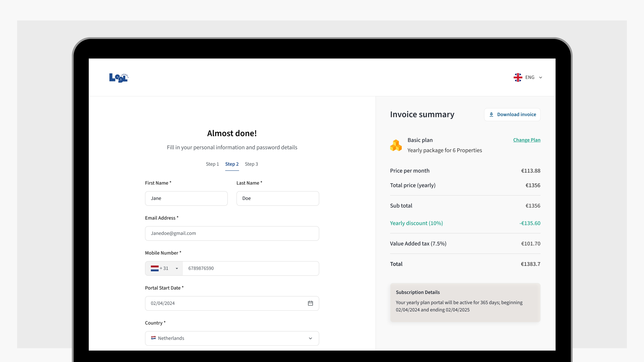Click the First Name input field
This screenshot has width=644, height=362.
tap(186, 198)
